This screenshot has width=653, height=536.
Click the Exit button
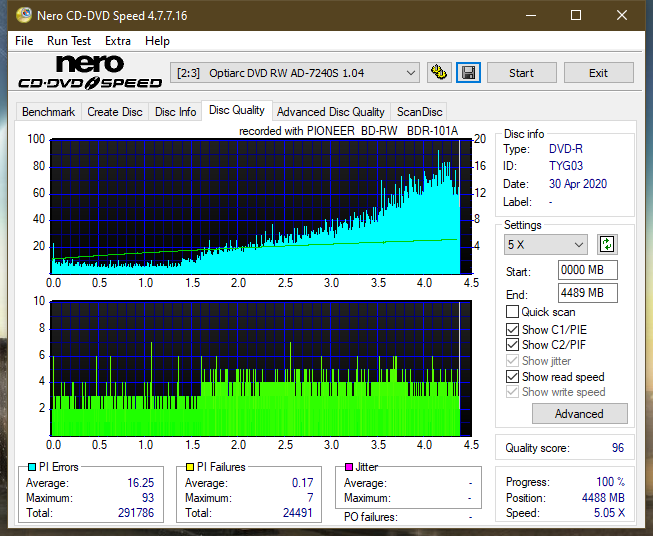(x=598, y=73)
